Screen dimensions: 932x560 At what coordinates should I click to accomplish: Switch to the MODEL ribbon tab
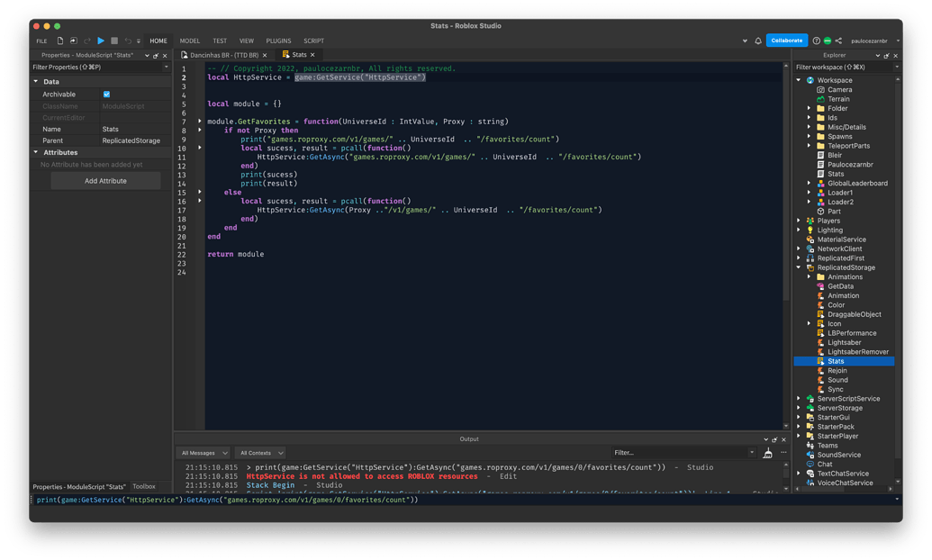[x=189, y=41]
